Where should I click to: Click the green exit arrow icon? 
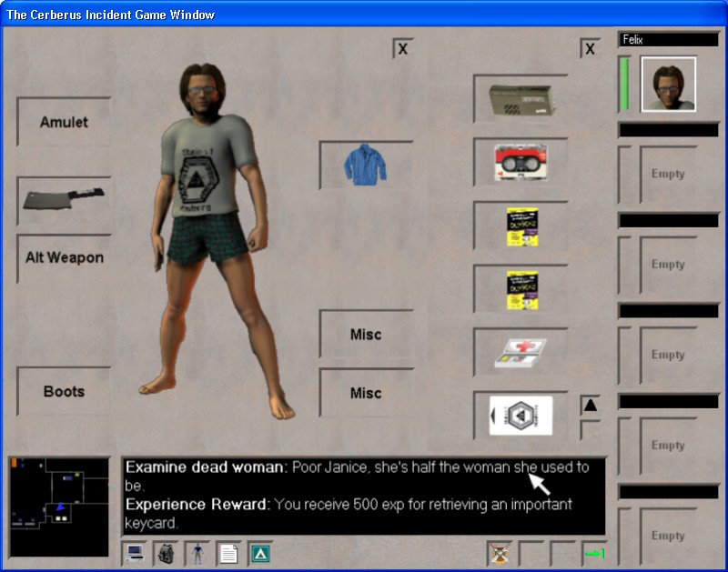595,553
